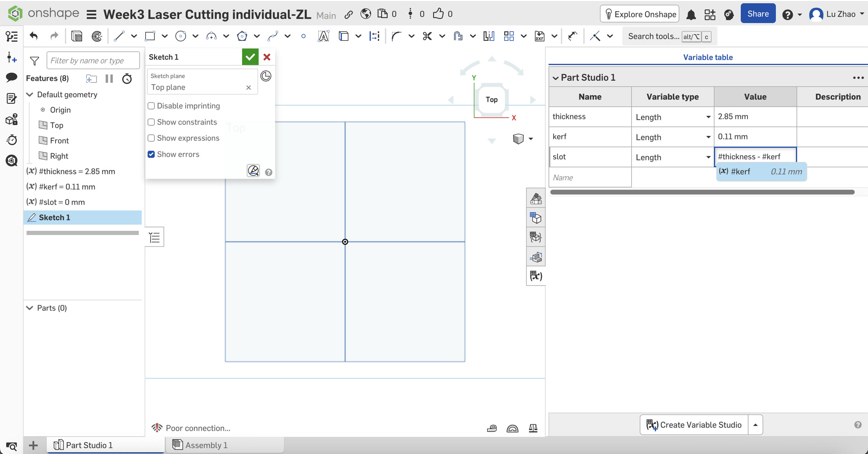Check Show constraints option
The width and height of the screenshot is (868, 454).
(151, 122)
